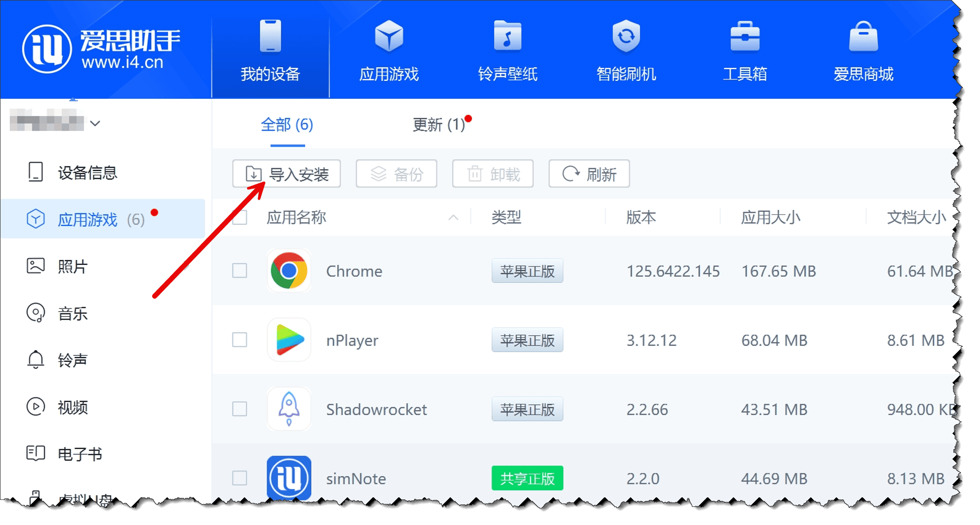Open the 爱思商城 store
Image resolution: width=980 pixels, height=525 pixels.
[x=863, y=51]
